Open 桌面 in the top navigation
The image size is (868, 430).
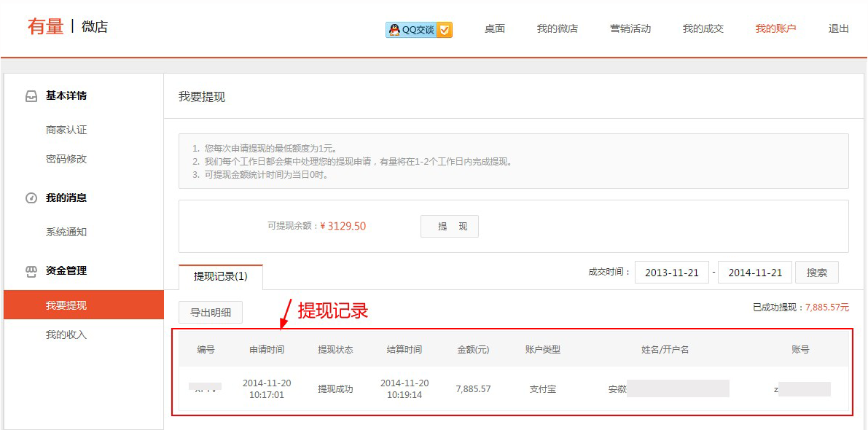click(x=495, y=28)
